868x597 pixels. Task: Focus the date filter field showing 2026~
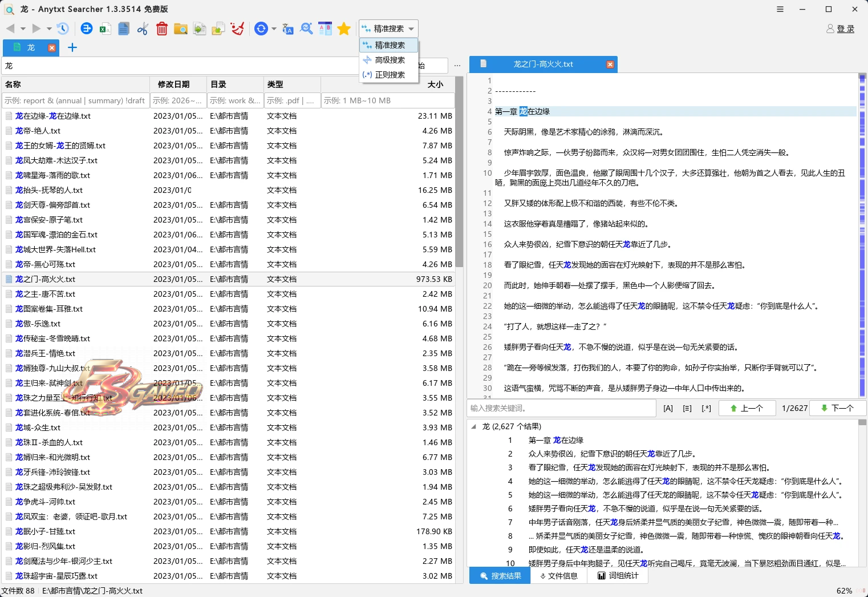pyautogui.click(x=179, y=100)
